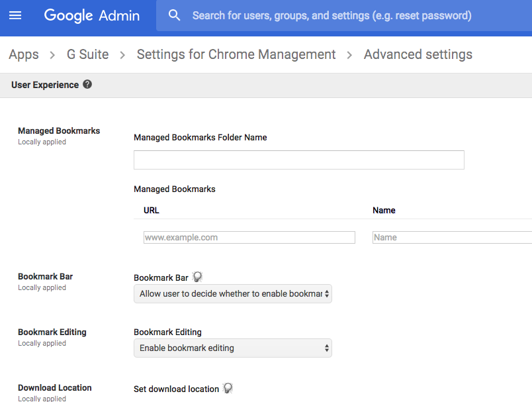Click the search magnifier icon
Viewport: 532px width, 402px height.
174,15
